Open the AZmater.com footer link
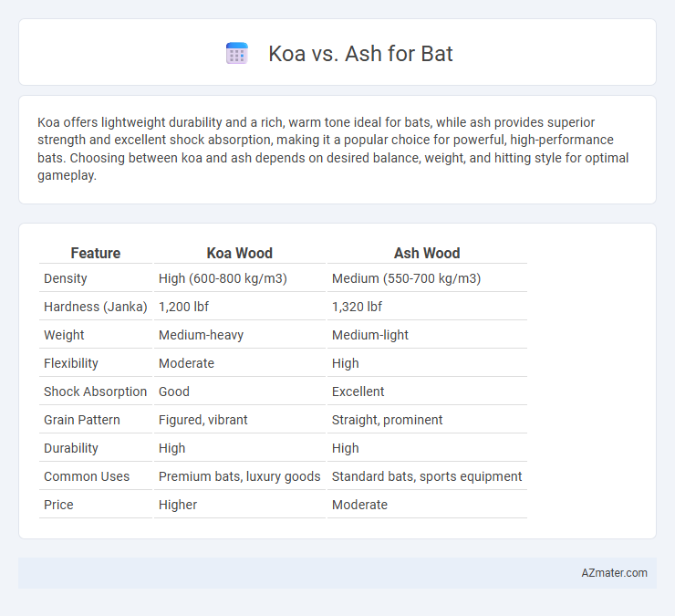 point(614,573)
